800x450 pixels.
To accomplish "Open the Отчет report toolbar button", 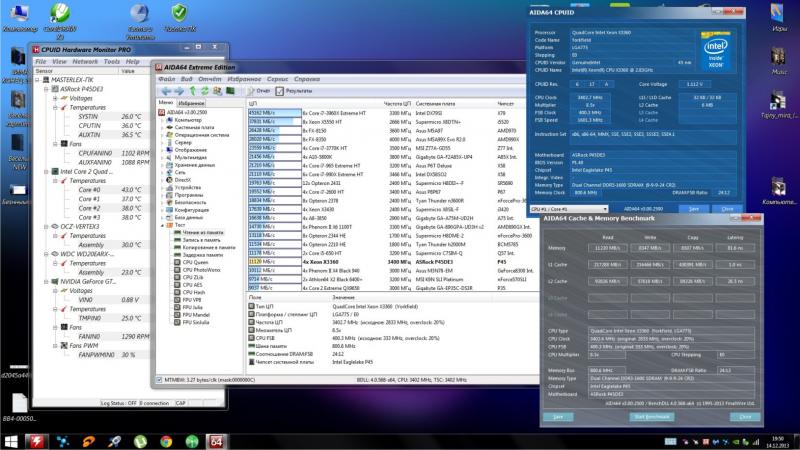I will [x=259, y=91].
